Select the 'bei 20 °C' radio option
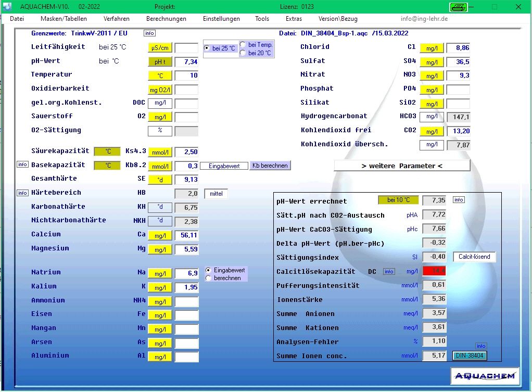Viewport: 532px width, 392px height. (256, 53)
